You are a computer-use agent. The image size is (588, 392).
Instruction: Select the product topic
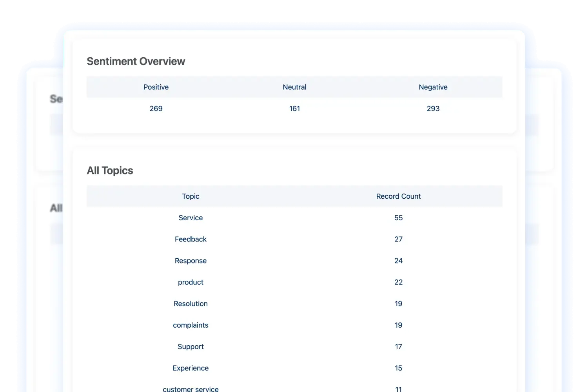[191, 282]
